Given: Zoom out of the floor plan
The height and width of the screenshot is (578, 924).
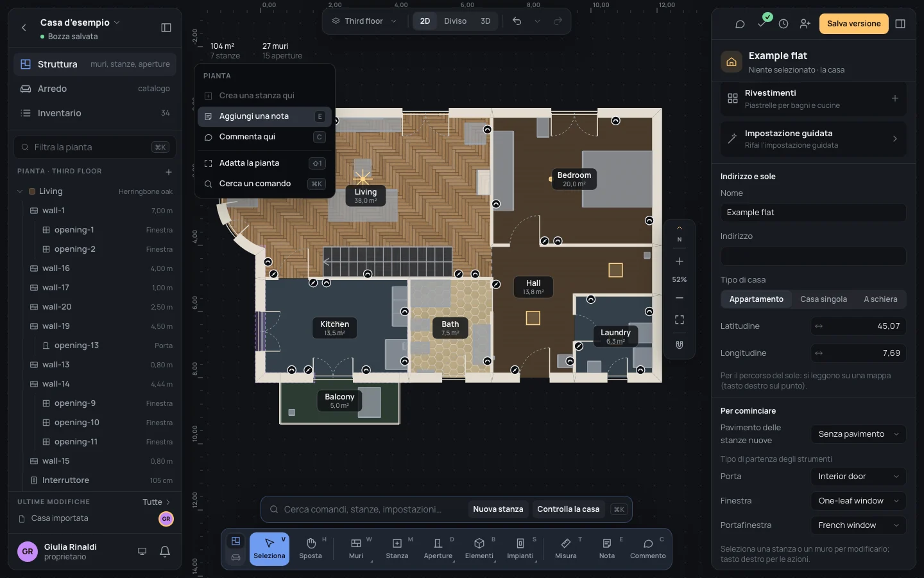Looking at the screenshot, I should click(680, 298).
